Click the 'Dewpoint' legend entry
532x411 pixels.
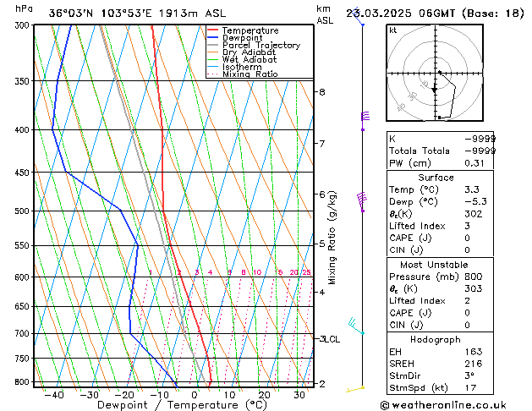click(x=242, y=38)
